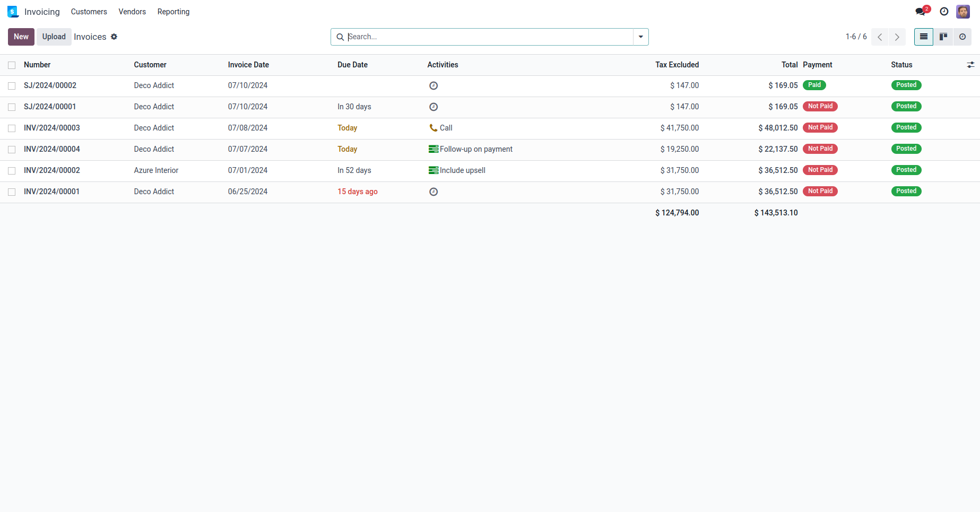Click the Upload button

54,37
